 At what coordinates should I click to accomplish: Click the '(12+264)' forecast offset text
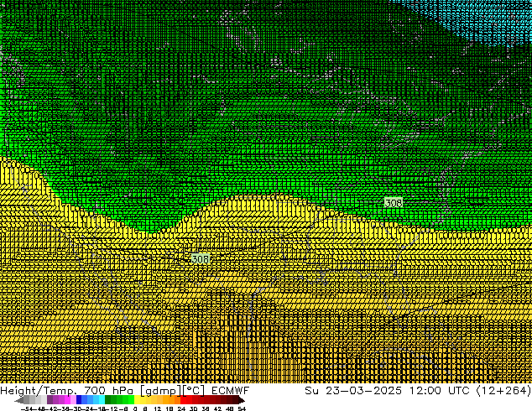[503, 390]
